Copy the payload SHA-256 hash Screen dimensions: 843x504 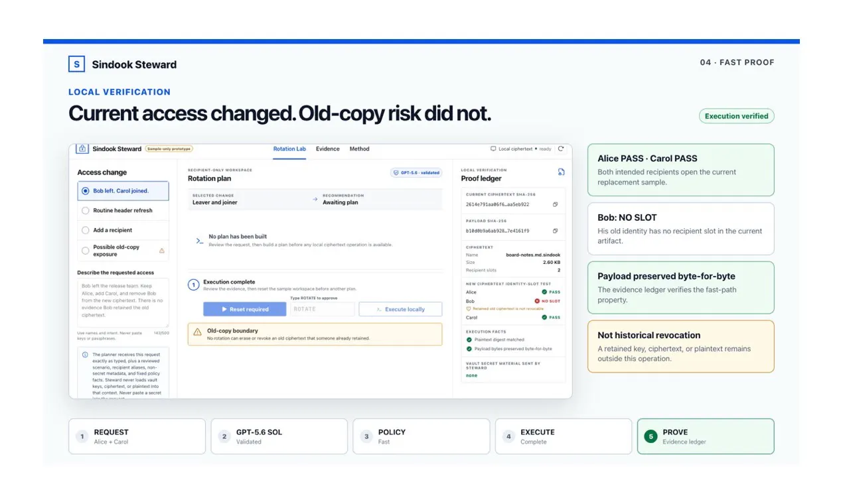[x=555, y=231]
